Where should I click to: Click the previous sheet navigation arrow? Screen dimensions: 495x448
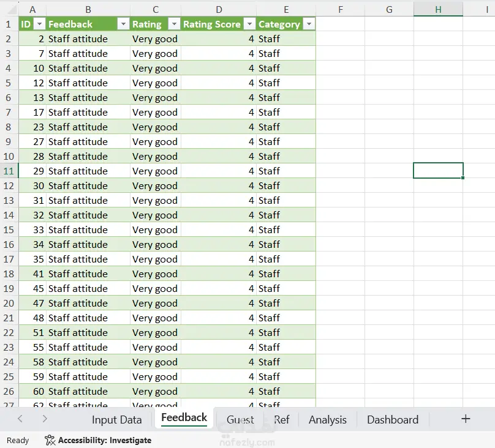click(x=20, y=419)
